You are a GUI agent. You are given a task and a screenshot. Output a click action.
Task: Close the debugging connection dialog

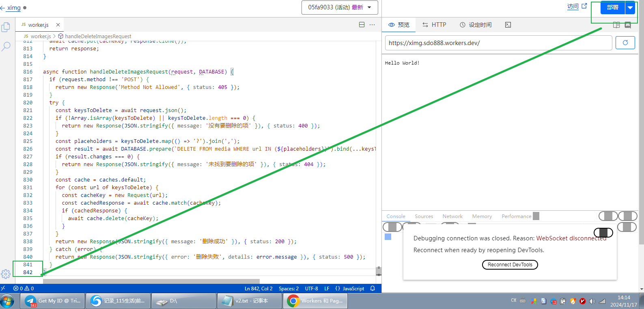pos(603,233)
